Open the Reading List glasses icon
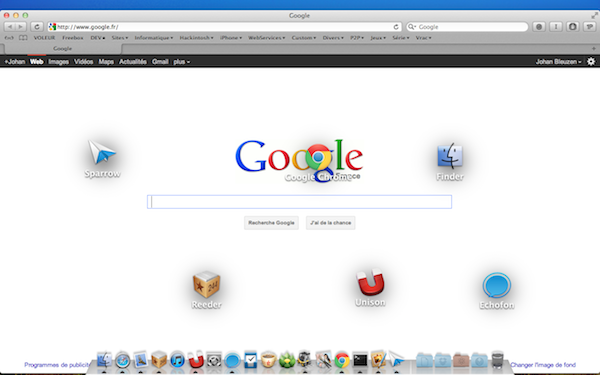 (9, 38)
